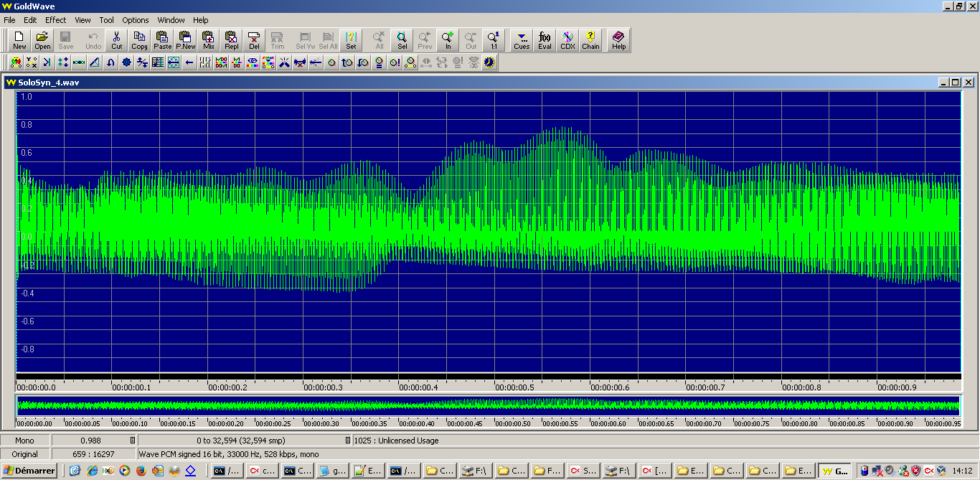Switch to the GoldWave taskbar button

[834, 471]
